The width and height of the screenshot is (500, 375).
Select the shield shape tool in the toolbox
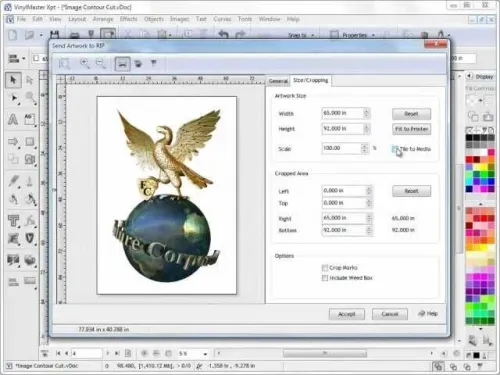pos(30,238)
